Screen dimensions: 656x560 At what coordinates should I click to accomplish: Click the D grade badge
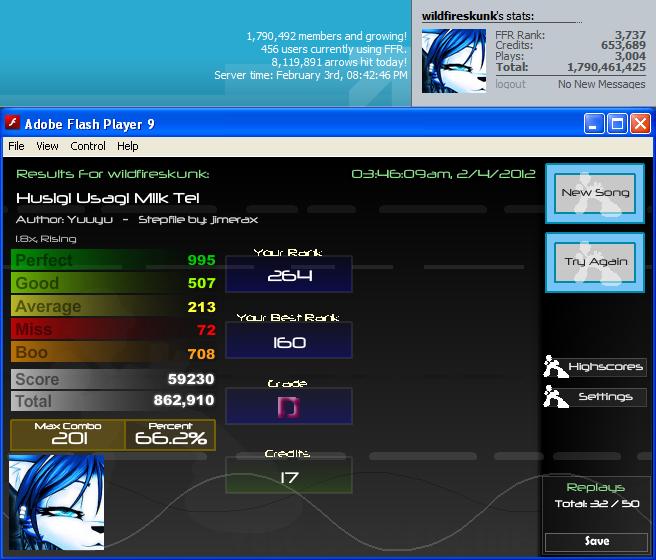point(289,407)
